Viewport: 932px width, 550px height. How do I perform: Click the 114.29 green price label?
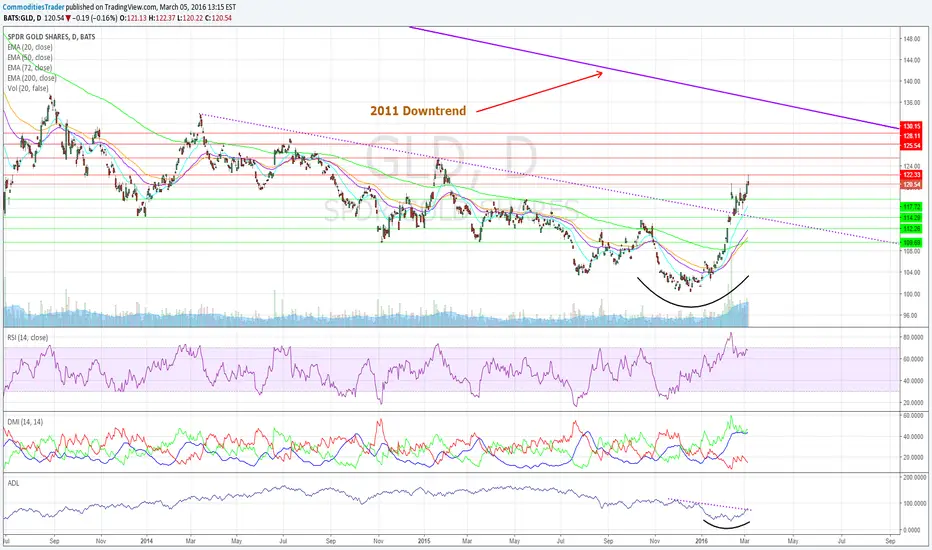pyautogui.click(x=912, y=218)
